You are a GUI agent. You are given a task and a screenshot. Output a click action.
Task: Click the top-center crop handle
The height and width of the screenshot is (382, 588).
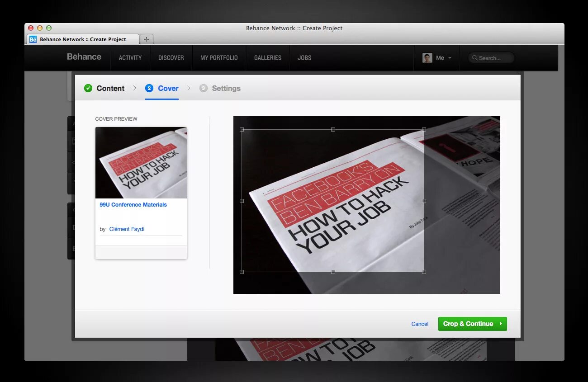tap(333, 130)
